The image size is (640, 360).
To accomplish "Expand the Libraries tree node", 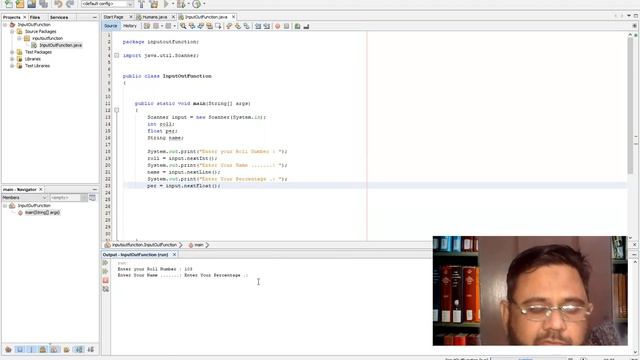I will point(12,59).
